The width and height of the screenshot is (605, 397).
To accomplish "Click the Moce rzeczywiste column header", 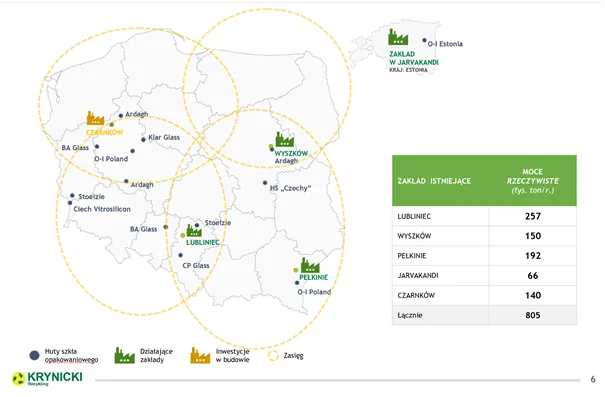I will (533, 181).
